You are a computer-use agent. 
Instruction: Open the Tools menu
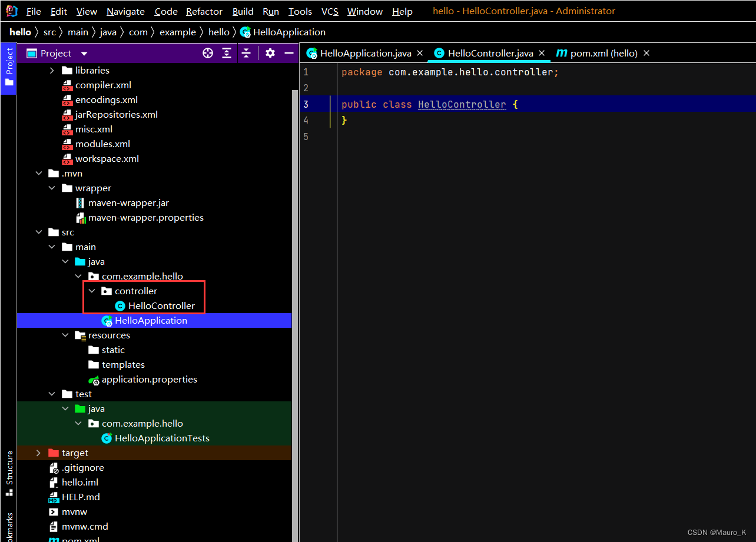(300, 11)
